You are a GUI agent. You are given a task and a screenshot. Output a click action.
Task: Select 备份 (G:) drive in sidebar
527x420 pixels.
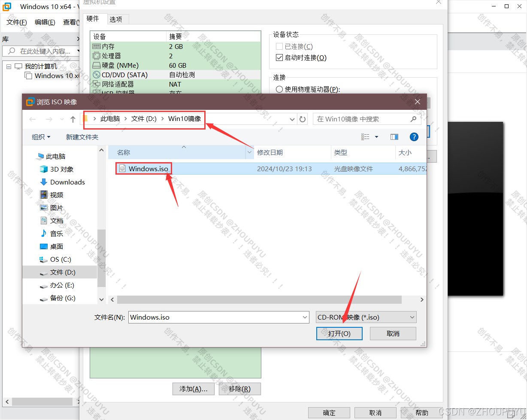coord(58,298)
